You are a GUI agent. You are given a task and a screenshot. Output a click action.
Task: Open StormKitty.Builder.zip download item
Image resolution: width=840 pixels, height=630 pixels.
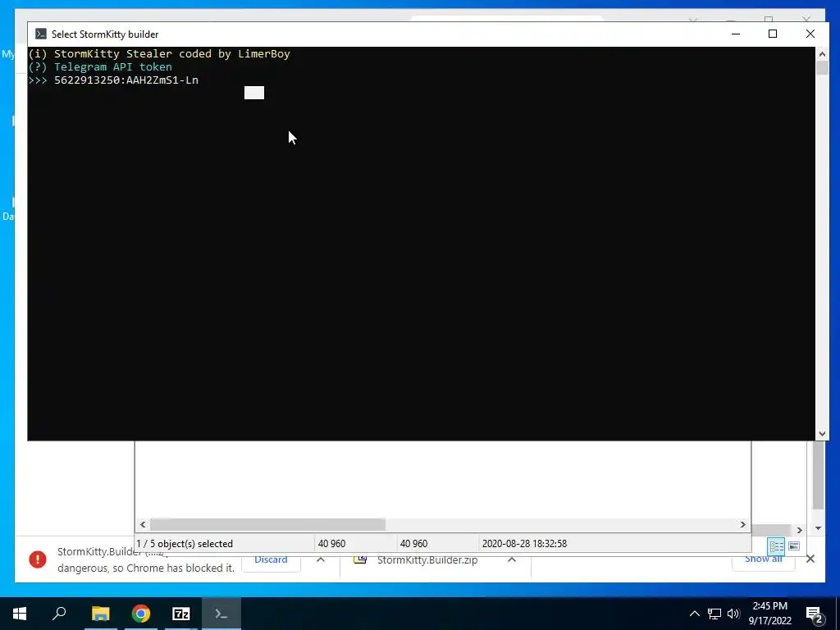tap(427, 559)
